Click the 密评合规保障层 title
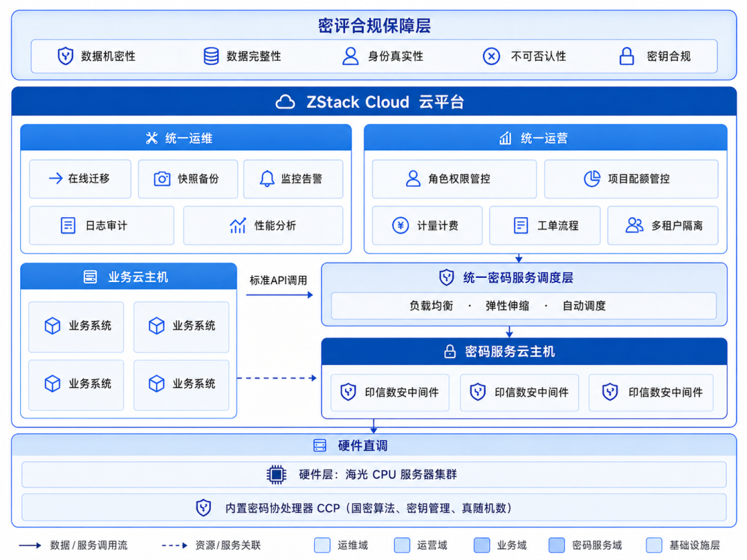Image resolution: width=747 pixels, height=560 pixels. (374, 26)
